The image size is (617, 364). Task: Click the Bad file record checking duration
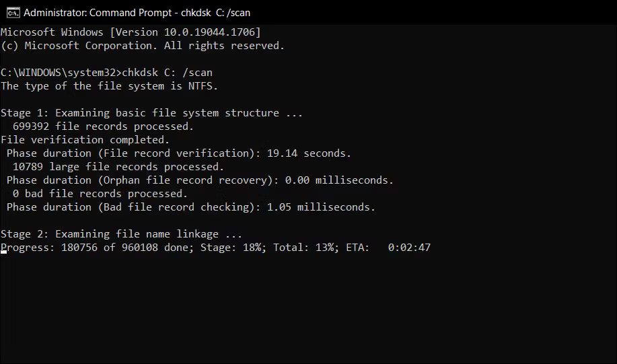pos(191,207)
